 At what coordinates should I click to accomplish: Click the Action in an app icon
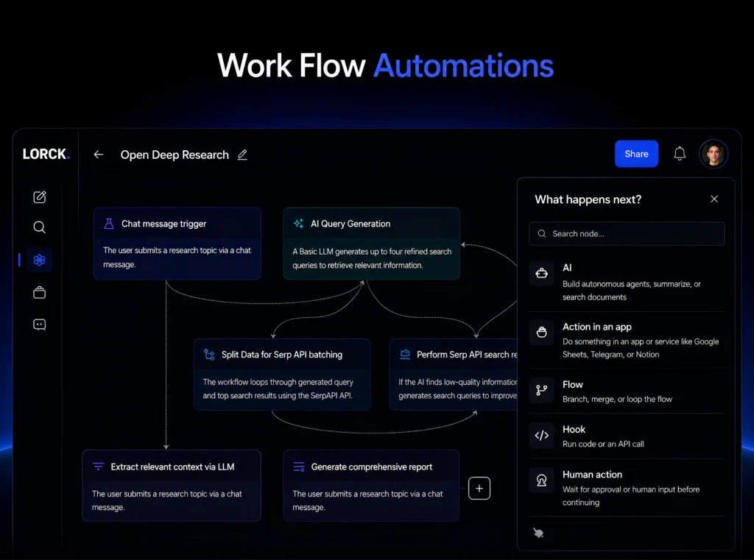(x=541, y=332)
